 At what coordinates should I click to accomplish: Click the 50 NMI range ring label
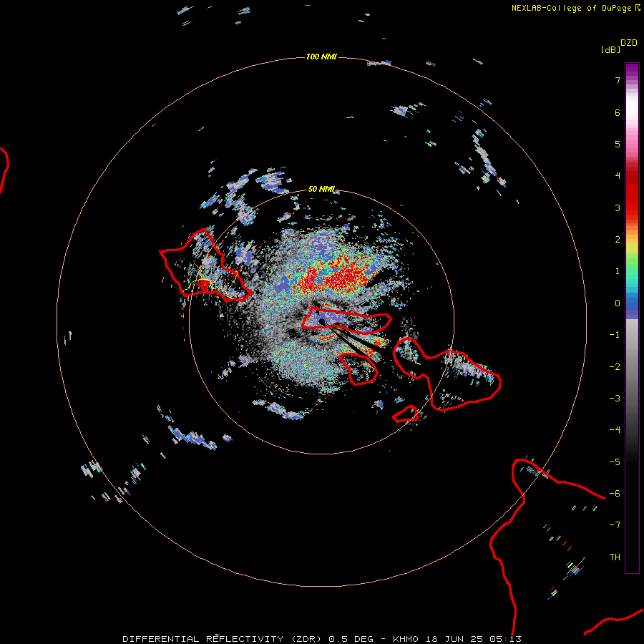point(321,189)
